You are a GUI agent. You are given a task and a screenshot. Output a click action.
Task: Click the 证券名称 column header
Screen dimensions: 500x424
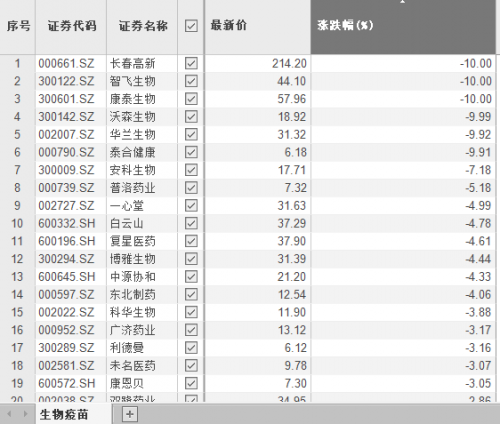(142, 27)
